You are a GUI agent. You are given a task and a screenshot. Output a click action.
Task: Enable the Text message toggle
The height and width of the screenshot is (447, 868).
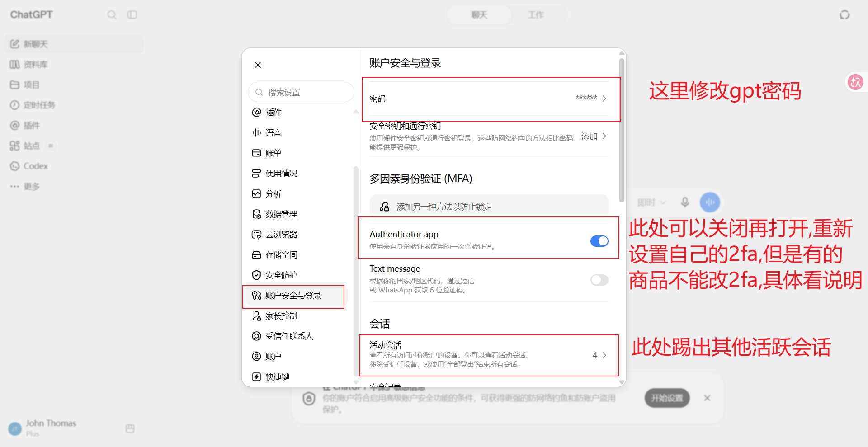599,280
